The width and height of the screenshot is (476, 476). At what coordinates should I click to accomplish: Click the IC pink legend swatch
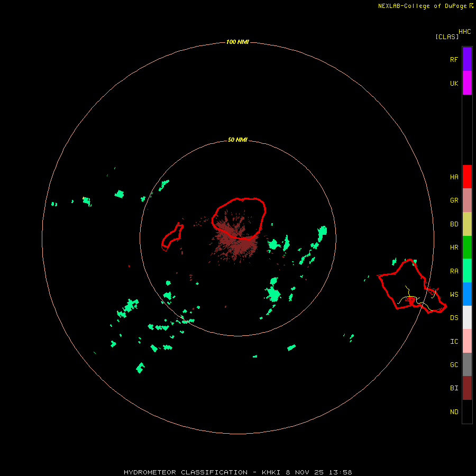(x=467, y=341)
